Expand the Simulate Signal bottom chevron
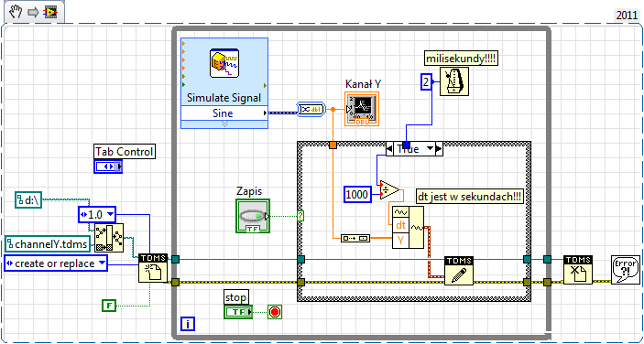The width and height of the screenshot is (644, 344). click(x=224, y=124)
